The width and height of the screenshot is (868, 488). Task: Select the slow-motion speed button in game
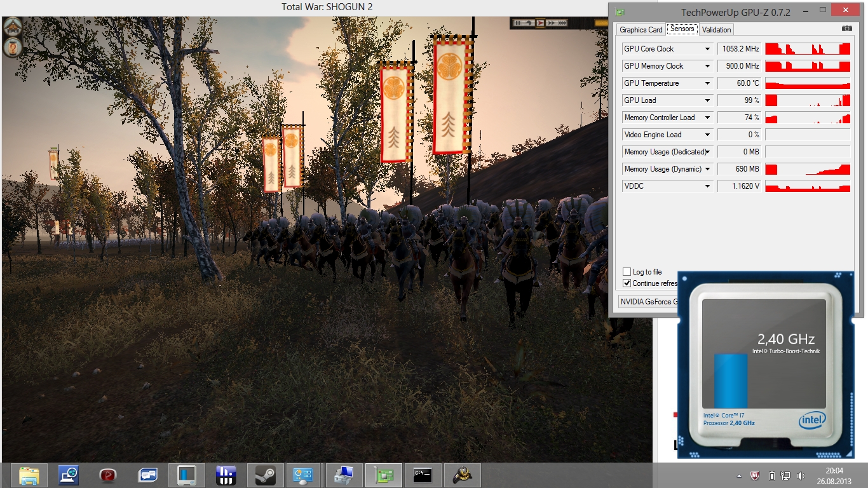529,23
